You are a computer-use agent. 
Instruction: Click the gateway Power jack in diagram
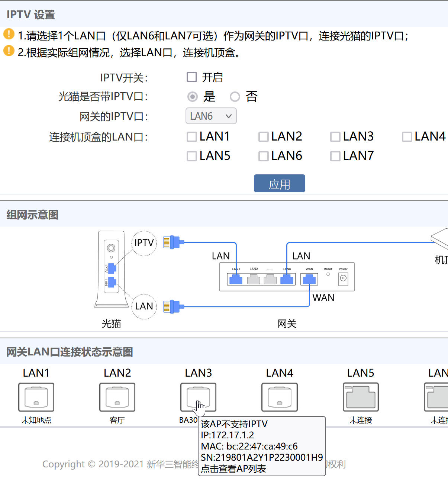(343, 278)
